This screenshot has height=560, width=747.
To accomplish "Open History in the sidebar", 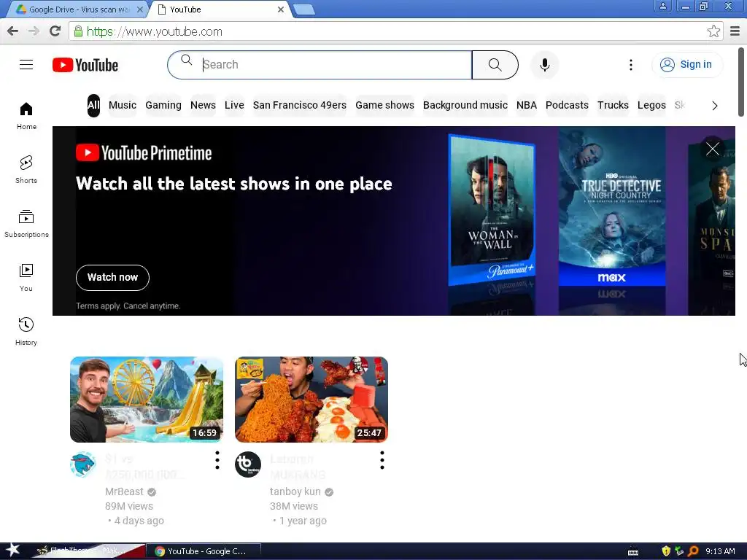I will [26, 332].
